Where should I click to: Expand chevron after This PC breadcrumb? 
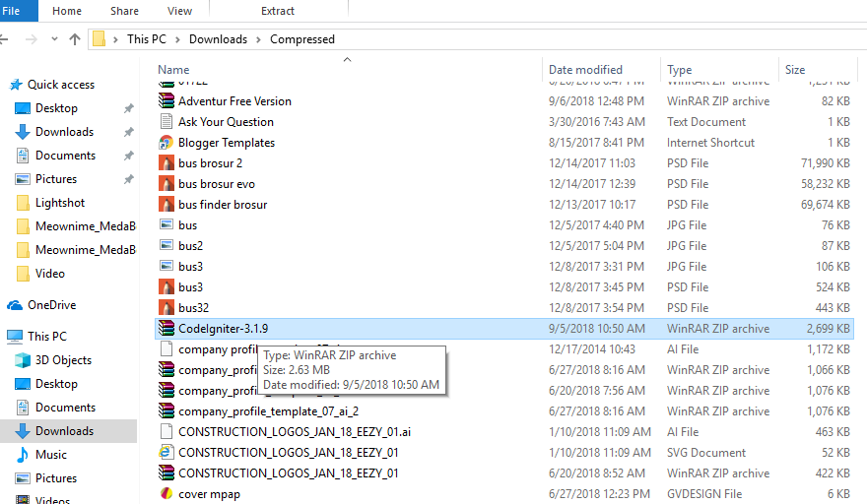pos(177,39)
